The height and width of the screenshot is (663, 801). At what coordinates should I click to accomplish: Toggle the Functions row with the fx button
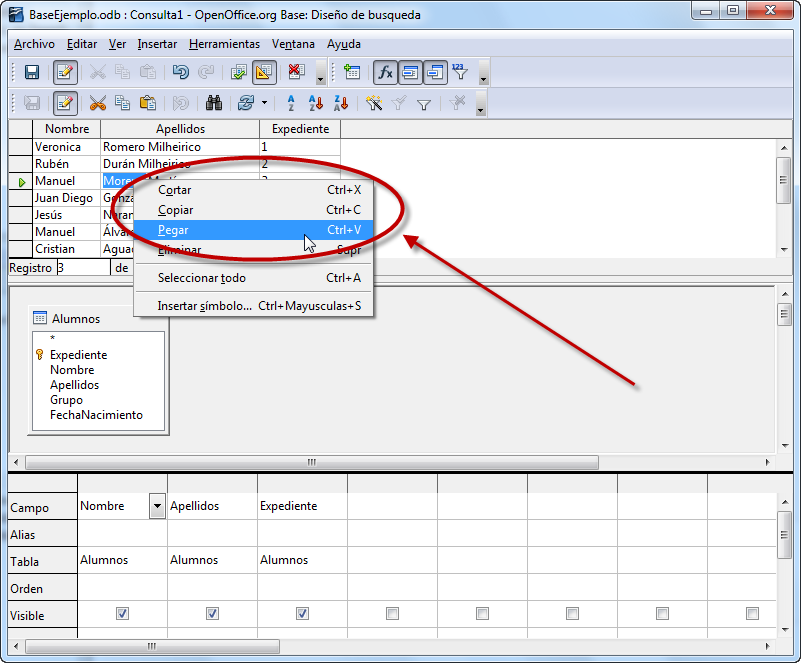(x=385, y=73)
